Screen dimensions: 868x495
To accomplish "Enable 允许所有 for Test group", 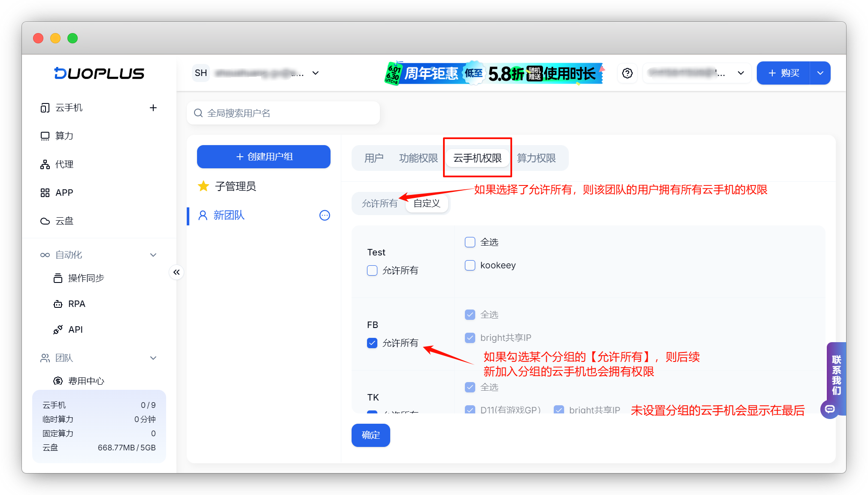I will 372,270.
